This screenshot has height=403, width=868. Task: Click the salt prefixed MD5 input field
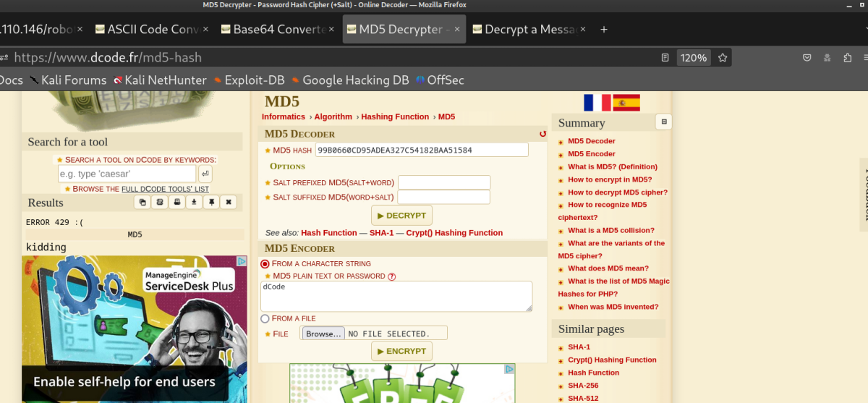pyautogui.click(x=443, y=182)
